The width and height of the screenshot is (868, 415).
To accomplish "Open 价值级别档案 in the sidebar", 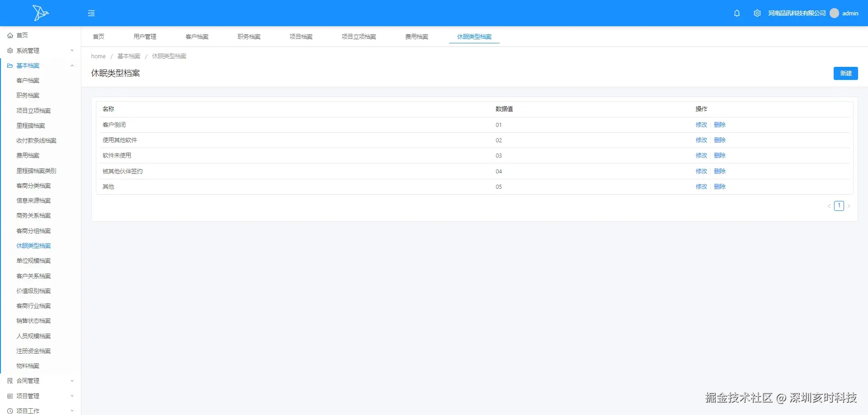I will (33, 291).
